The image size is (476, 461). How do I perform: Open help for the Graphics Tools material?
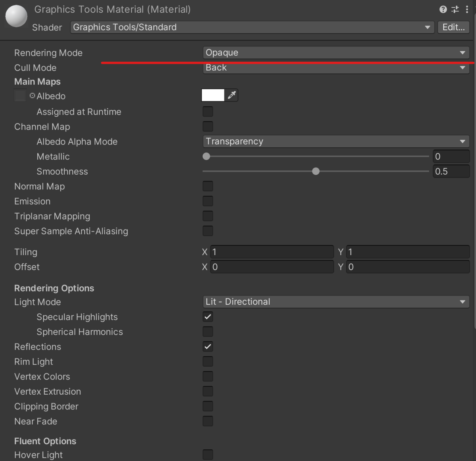click(443, 10)
